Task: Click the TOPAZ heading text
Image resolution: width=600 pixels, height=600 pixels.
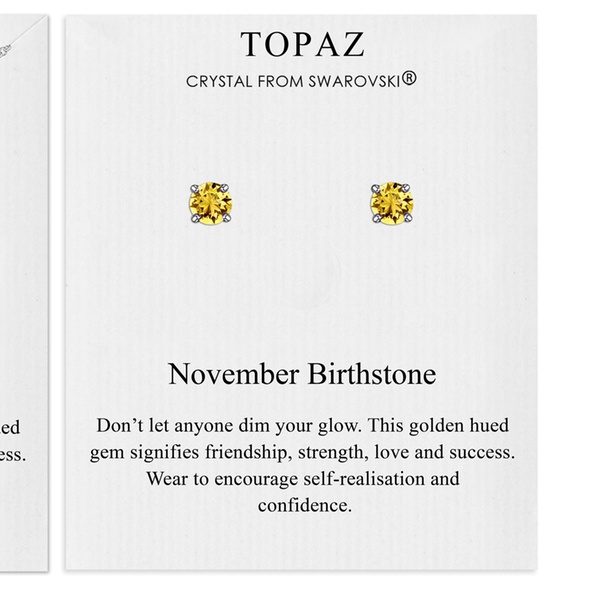Action: [x=302, y=44]
